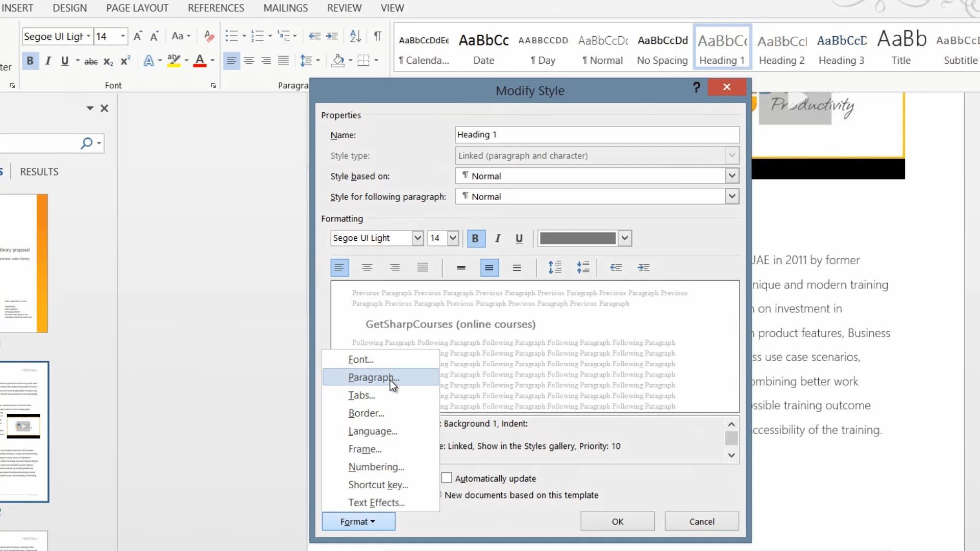Open the Style based on dropdown

[731, 176]
